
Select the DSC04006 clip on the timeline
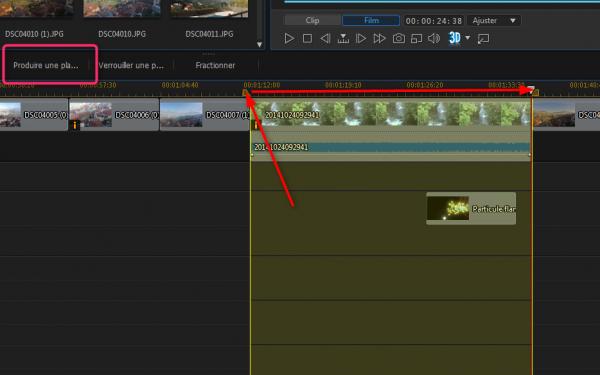114,114
